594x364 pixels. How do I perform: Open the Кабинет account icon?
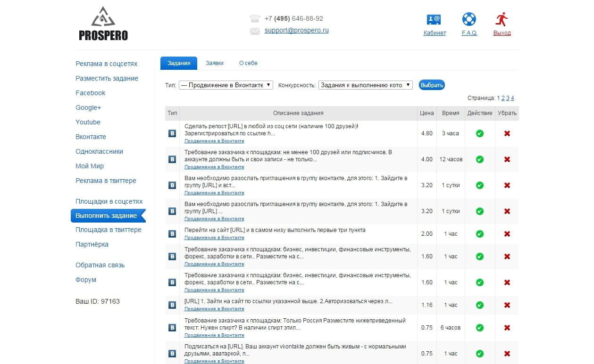434,19
